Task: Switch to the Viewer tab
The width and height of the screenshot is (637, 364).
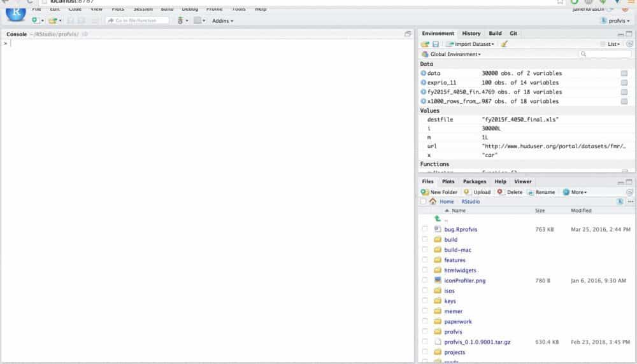Action: [522, 181]
